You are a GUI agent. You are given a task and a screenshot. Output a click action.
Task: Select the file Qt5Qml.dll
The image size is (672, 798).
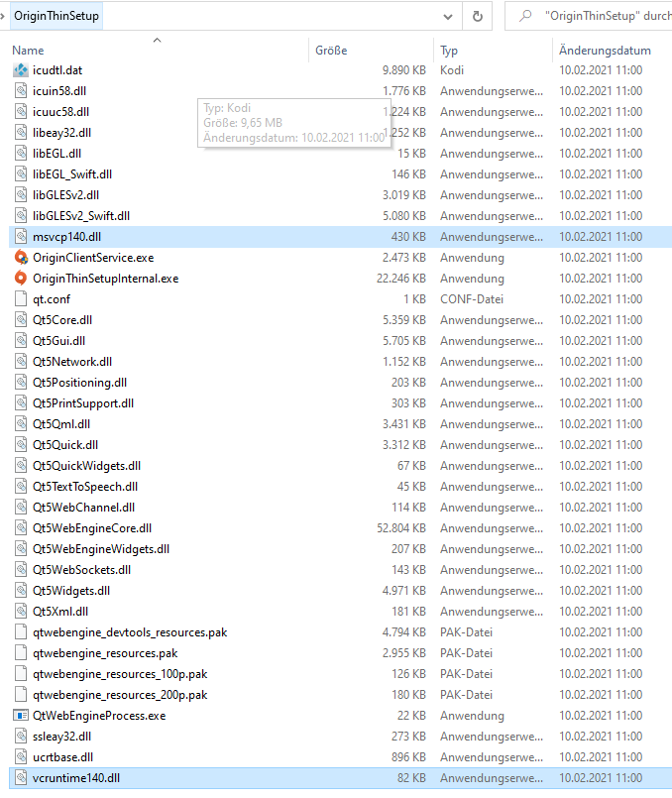point(61,424)
